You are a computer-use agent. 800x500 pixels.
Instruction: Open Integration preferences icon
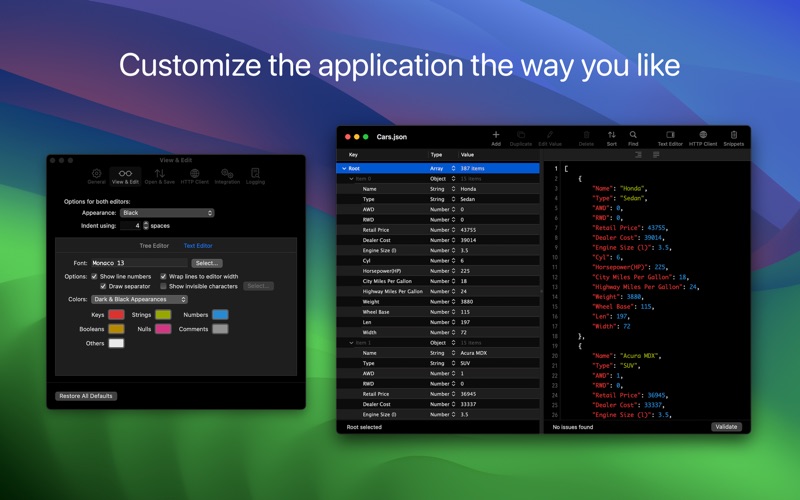(x=227, y=173)
